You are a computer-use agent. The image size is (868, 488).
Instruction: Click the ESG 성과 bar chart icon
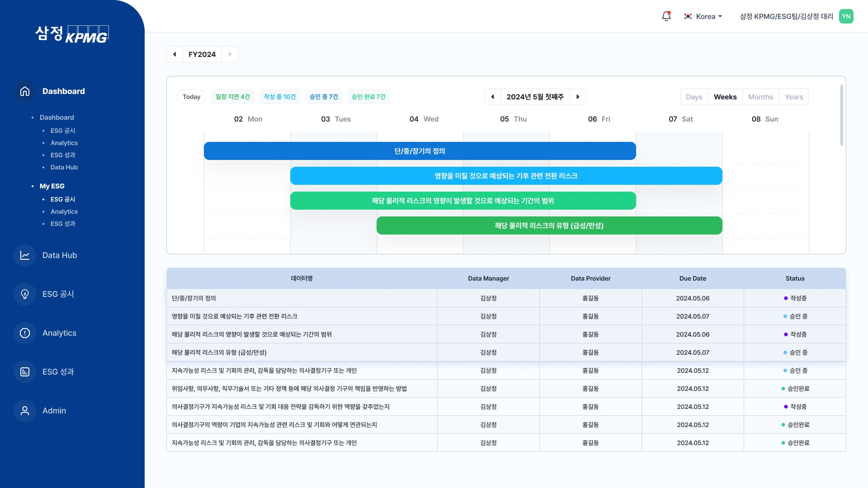pos(25,372)
